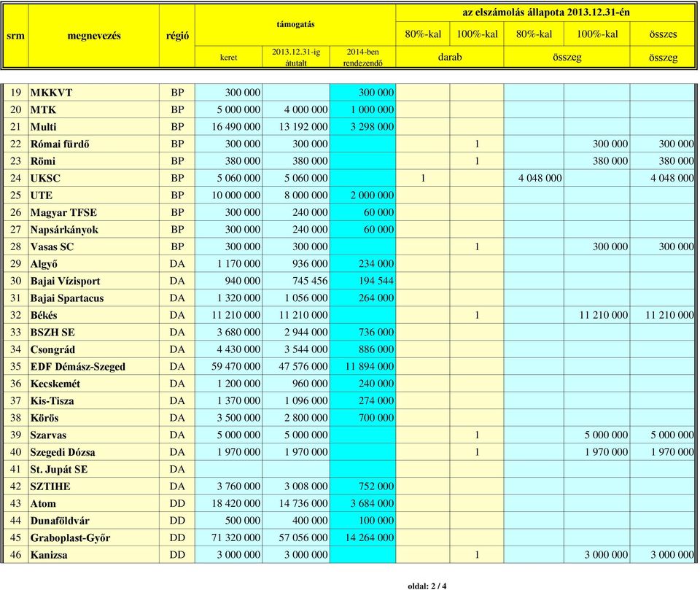Screen dimensions: 700x590
Task: Select row number '35' cell
Action: [15, 366]
